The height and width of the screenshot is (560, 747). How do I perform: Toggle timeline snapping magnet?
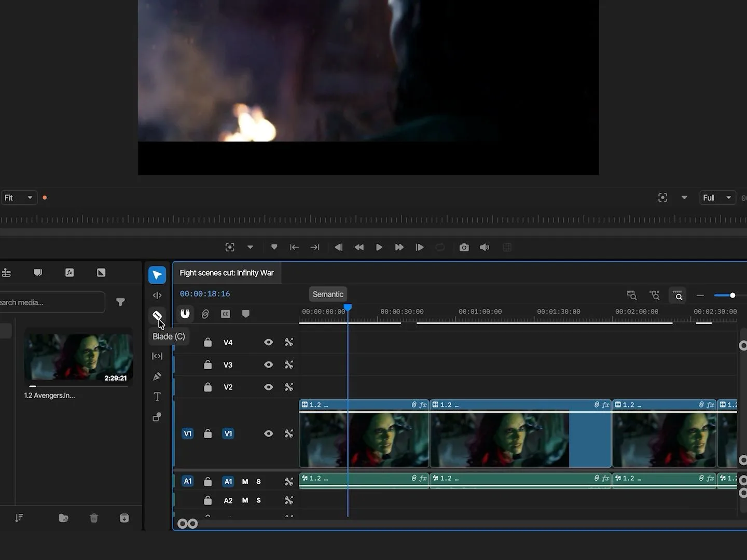pyautogui.click(x=185, y=314)
